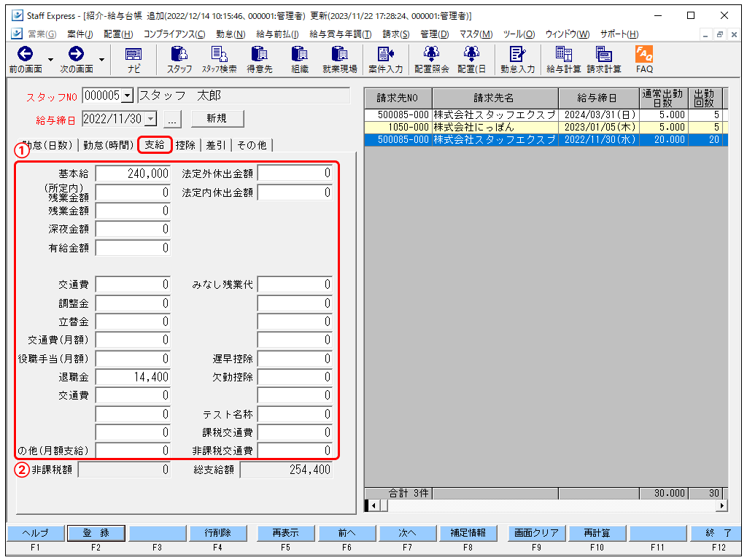
Task: Go back with 前の画面 arrow
Action: click(26, 59)
